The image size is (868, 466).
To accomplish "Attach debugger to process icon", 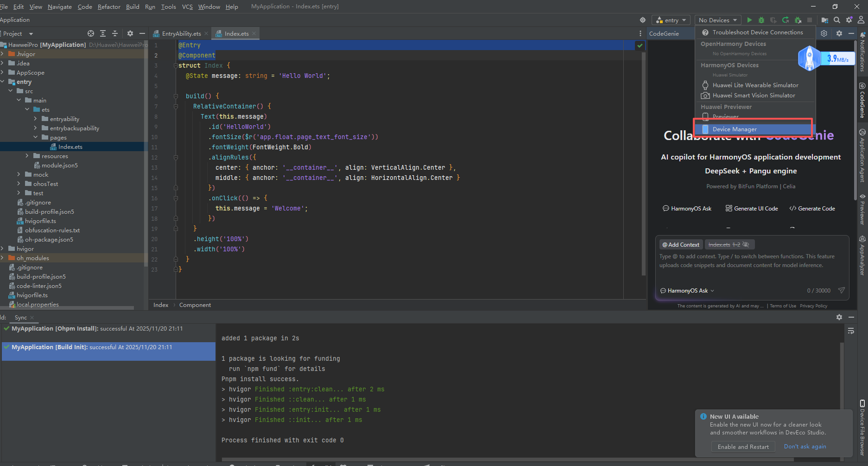I will tap(798, 20).
